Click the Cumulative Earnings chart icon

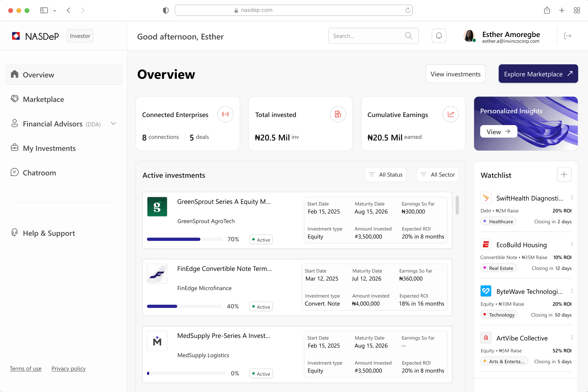point(451,114)
